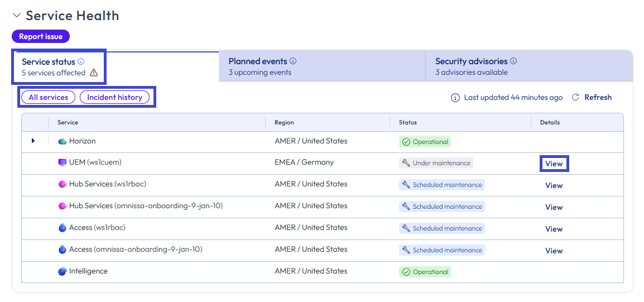Collapse the Service Health section chevron
The image size is (644, 302).
click(16, 16)
